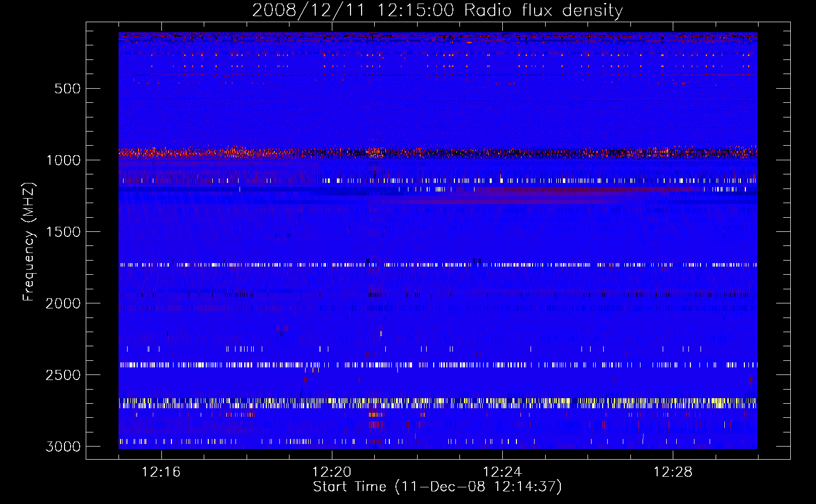The image size is (816, 504).
Task: Select the 2500 frequency tick label
Action: coord(63,375)
